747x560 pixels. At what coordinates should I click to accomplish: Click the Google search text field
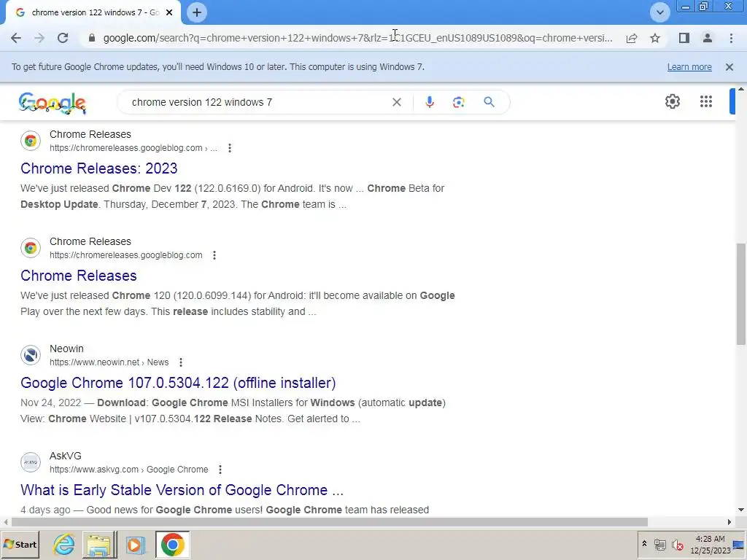(258, 102)
